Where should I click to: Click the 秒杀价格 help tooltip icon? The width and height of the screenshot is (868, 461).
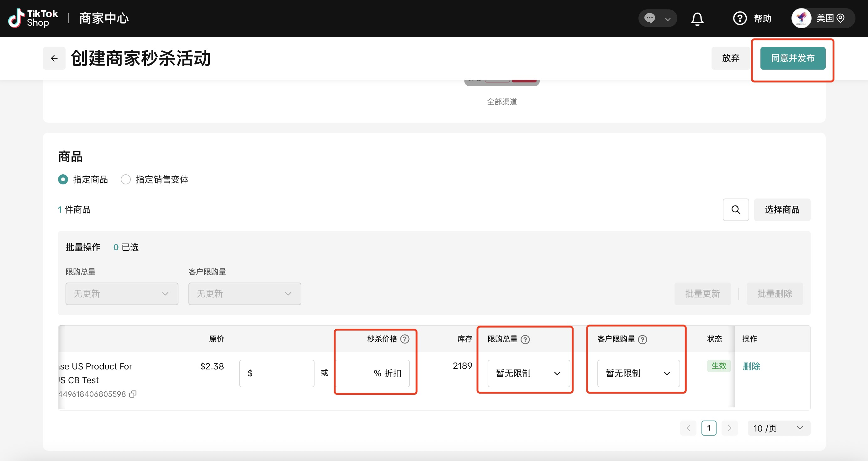(405, 339)
